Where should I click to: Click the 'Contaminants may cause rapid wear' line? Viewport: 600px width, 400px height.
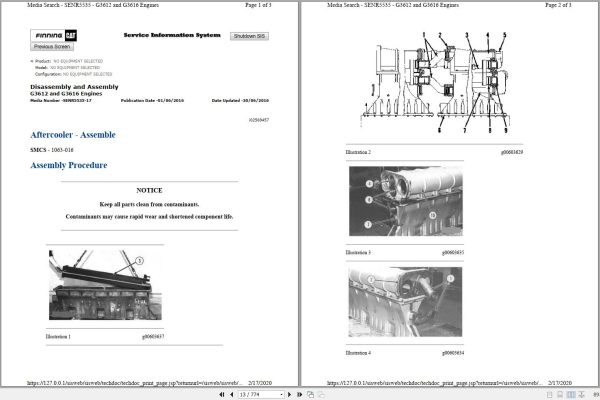[x=149, y=217]
